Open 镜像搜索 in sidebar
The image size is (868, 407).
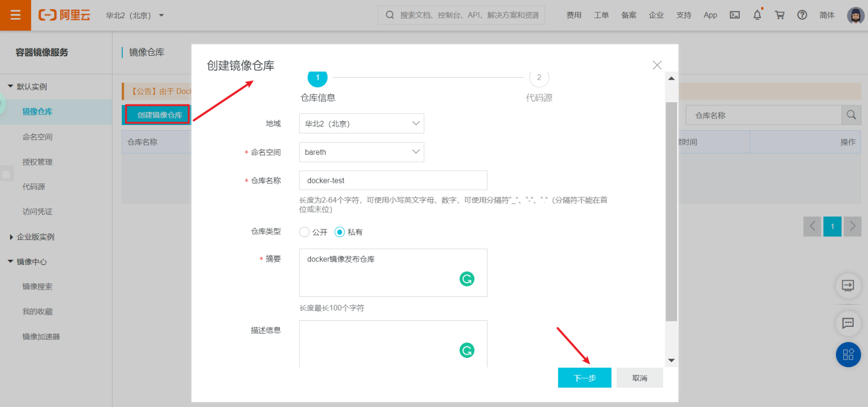(x=37, y=286)
